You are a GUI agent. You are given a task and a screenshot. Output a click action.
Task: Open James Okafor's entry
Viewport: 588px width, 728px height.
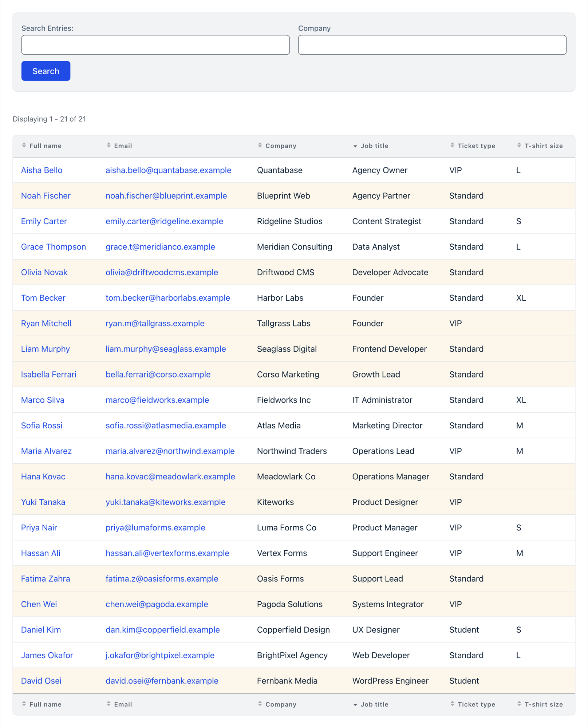(x=47, y=655)
